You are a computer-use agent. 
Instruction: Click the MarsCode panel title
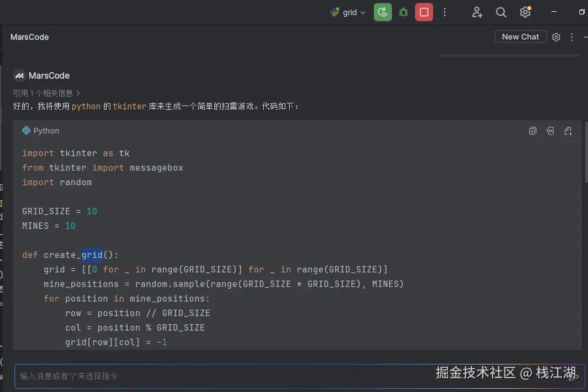30,37
